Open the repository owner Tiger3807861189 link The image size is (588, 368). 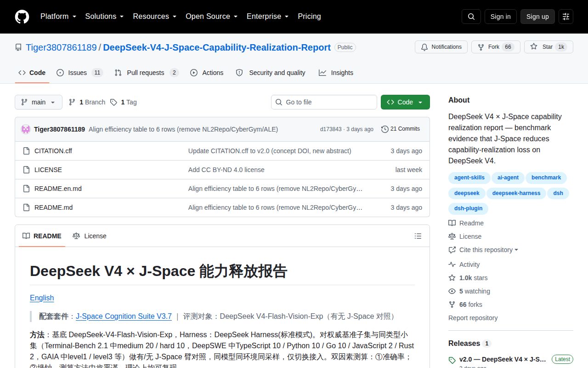(x=61, y=47)
